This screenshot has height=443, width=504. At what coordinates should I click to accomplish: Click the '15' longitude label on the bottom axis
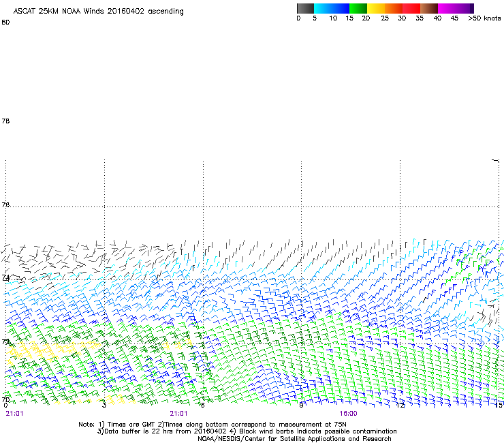(x=499, y=406)
